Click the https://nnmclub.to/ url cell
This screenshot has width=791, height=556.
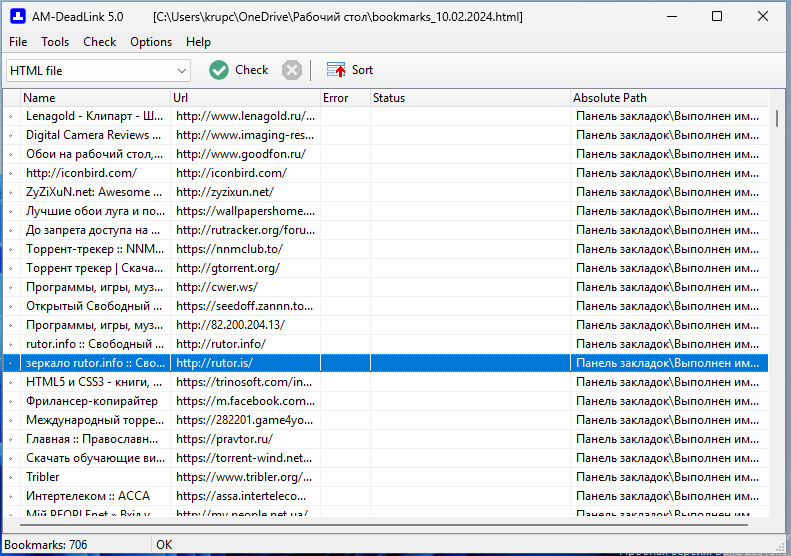point(245,249)
